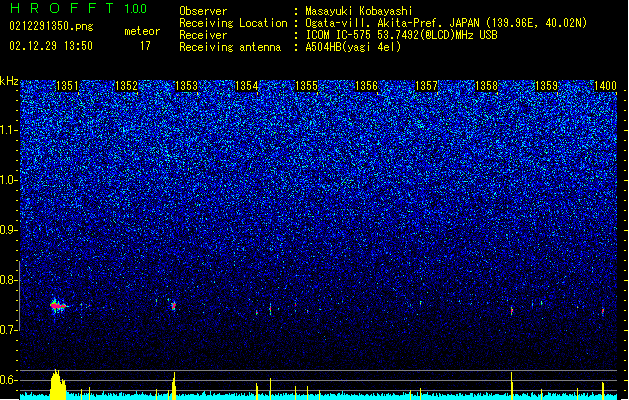Click the 0.7 kHz frequency axis label
The height and width of the screenshot is (400, 629).
[x=8, y=330]
